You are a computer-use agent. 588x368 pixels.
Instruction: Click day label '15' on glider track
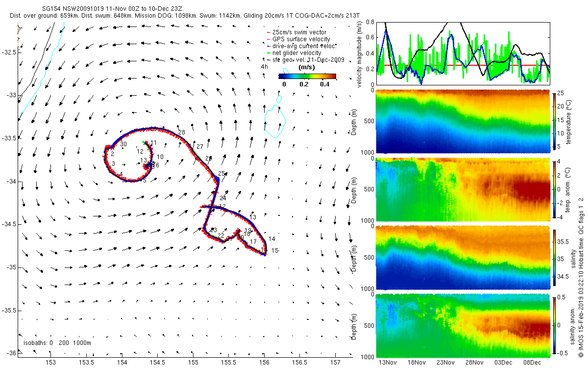click(x=275, y=250)
